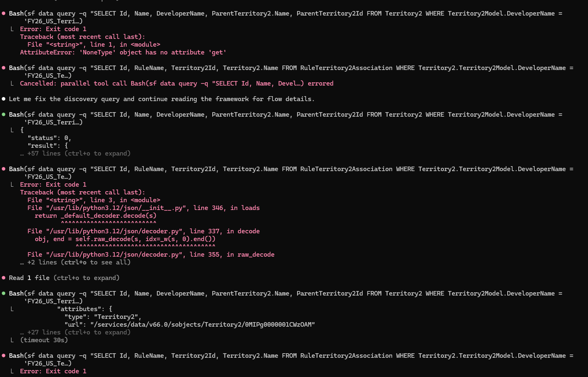The image size is (588, 377).
Task: Expand the "Read 1 file" entry
Action: pyautogui.click(x=64, y=278)
